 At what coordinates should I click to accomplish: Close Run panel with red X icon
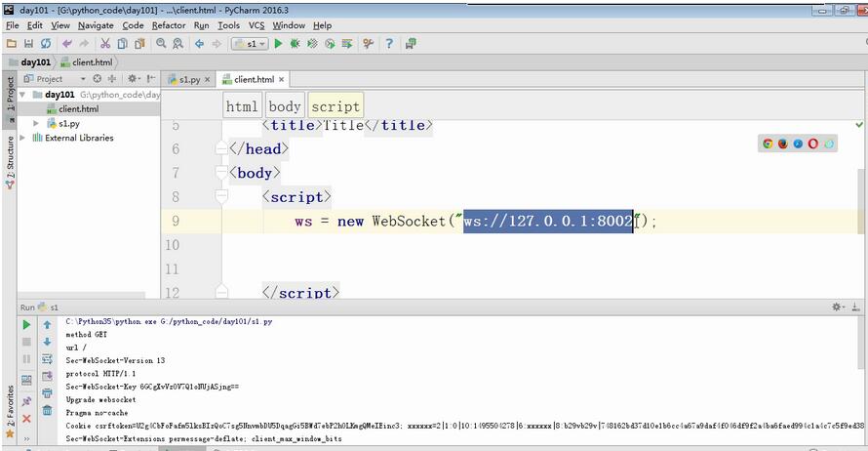click(26, 419)
